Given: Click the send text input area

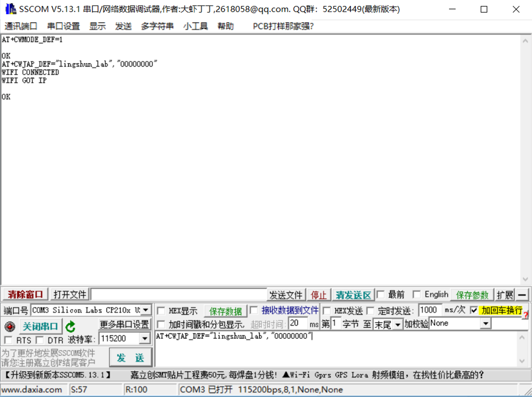Looking at the screenshot, I should (x=327, y=350).
